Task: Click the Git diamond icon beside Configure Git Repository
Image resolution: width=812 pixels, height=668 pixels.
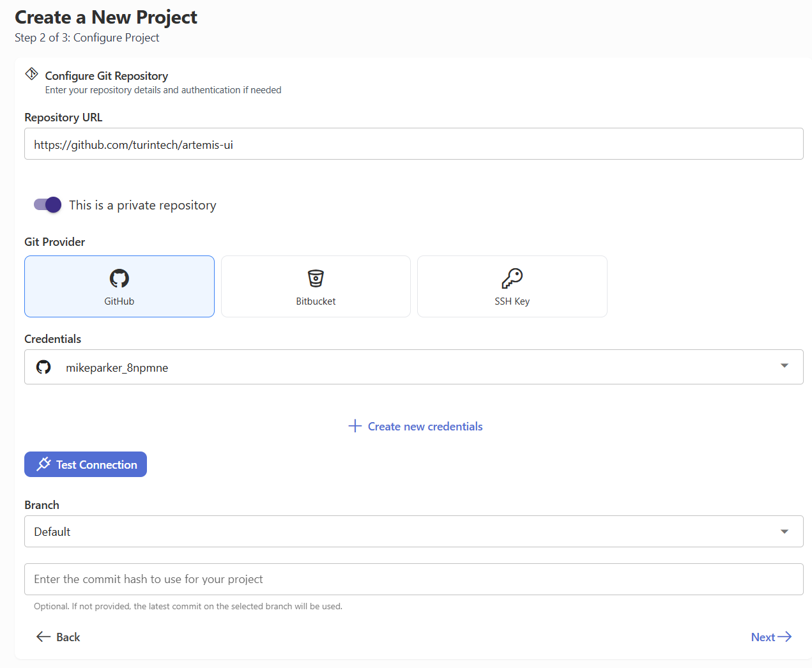Action: 31,74
